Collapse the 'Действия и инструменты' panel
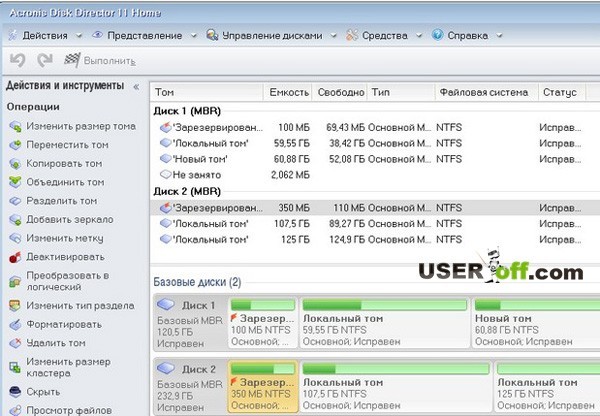Image resolution: width=600 pixels, height=416 pixels. click(x=136, y=86)
